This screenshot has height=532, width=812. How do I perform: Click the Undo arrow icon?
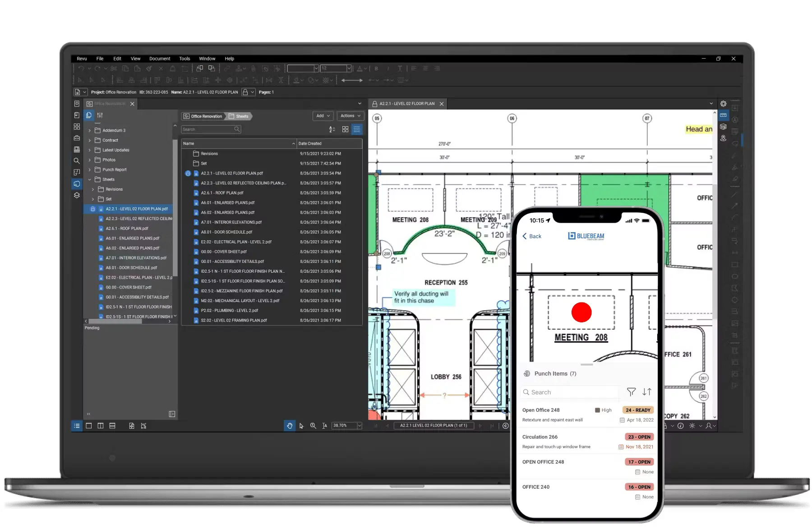(81, 69)
